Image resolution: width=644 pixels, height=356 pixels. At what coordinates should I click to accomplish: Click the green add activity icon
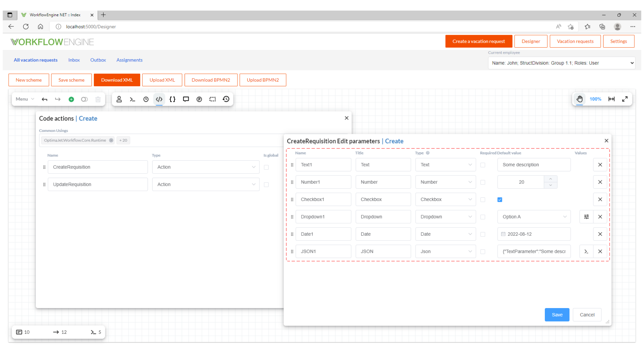71,99
